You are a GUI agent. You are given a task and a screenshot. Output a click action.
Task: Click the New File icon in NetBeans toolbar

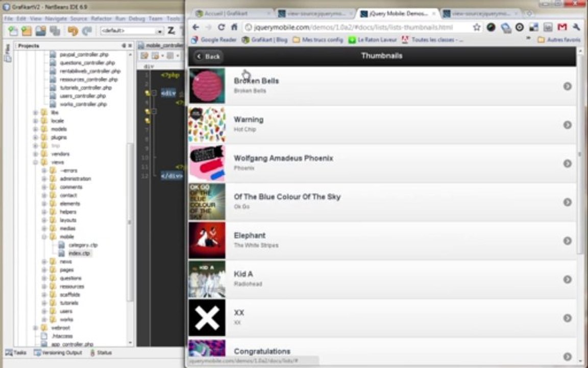[x=13, y=31]
